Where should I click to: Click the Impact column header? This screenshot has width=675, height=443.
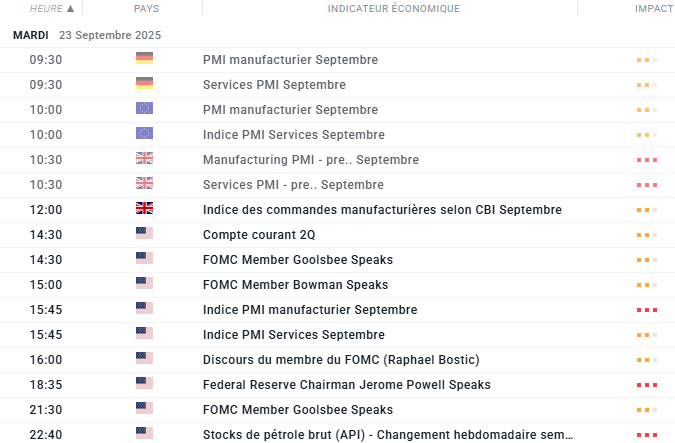(653, 9)
